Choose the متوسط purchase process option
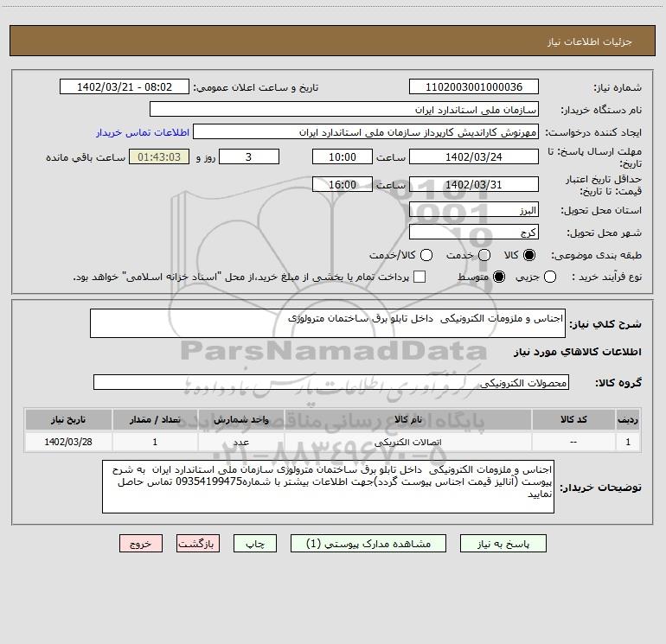This screenshot has width=666, height=644. [x=499, y=277]
